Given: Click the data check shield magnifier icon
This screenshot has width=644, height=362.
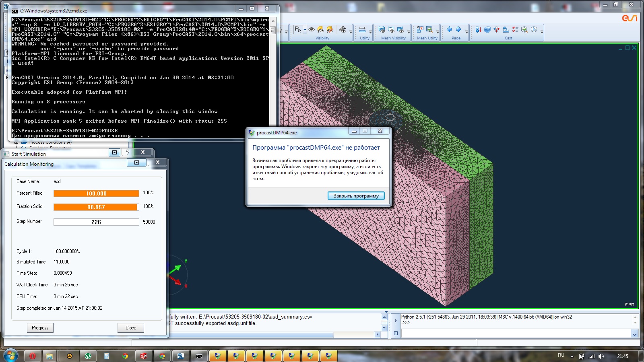Looking at the screenshot, I should 524,29.
